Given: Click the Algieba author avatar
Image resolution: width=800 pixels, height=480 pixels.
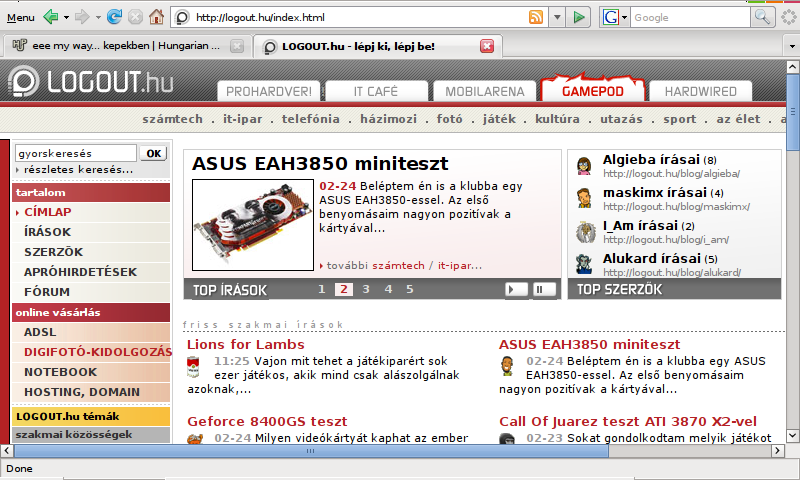Looking at the screenshot, I should pos(584,166).
